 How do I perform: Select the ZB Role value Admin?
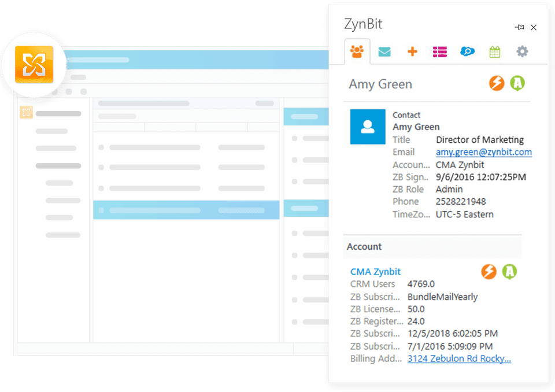[449, 190]
